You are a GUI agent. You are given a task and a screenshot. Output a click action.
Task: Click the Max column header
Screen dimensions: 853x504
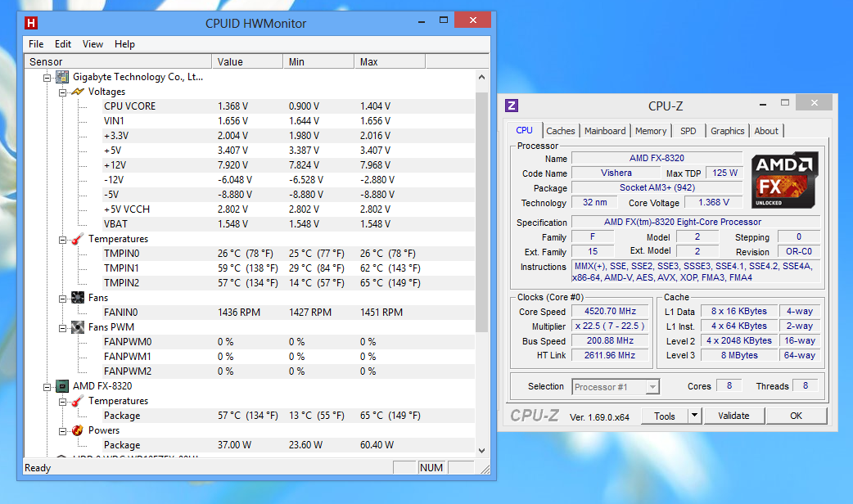point(390,61)
